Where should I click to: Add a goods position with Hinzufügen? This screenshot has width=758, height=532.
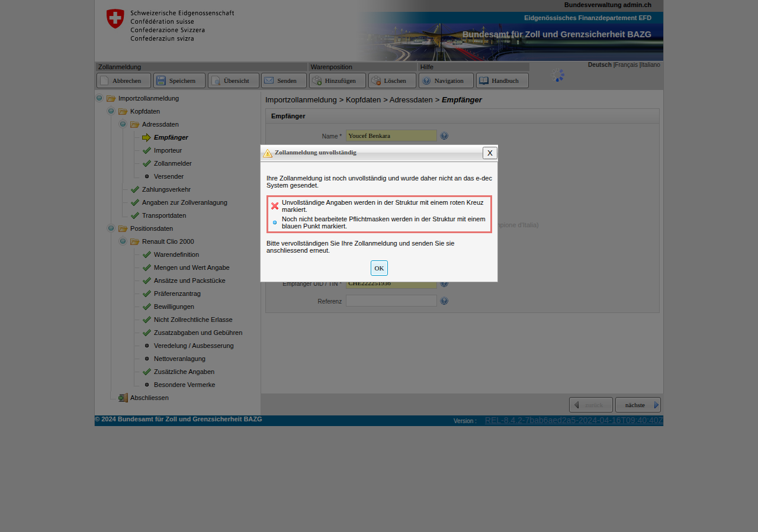338,80
